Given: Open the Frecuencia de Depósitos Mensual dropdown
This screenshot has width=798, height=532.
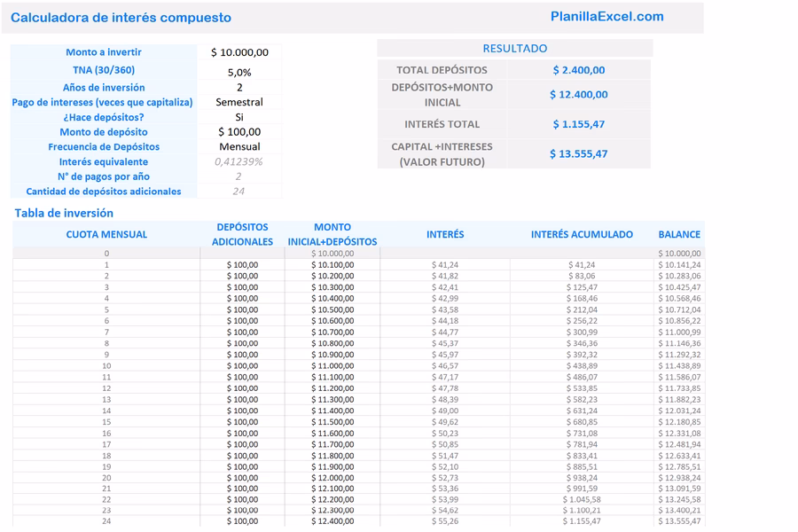Looking at the screenshot, I should (x=239, y=146).
